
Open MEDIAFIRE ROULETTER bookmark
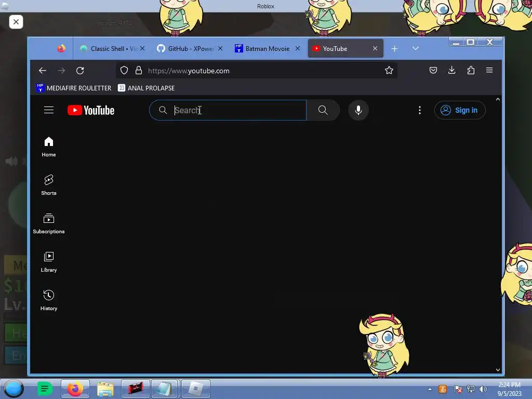point(74,88)
